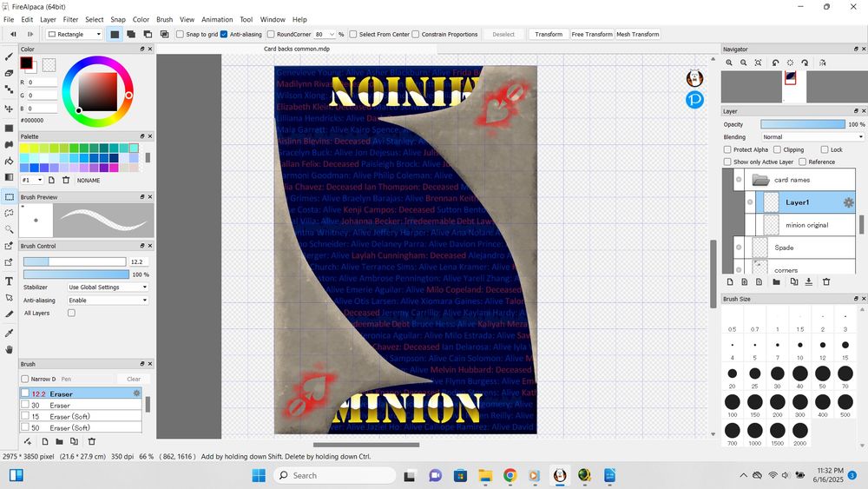Viewport: 868px width, 489px height.
Task: Select the Move tool
Action: click(x=9, y=109)
